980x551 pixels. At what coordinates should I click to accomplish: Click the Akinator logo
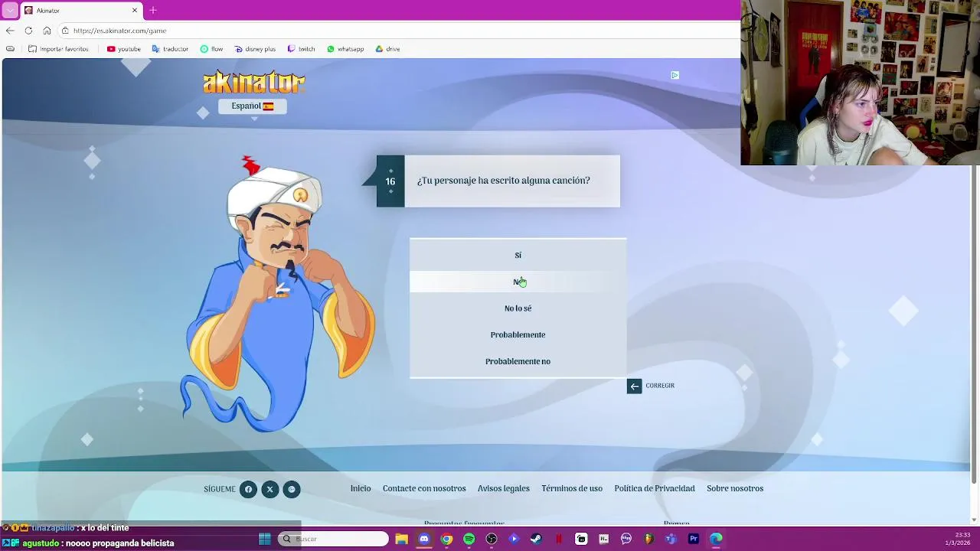click(254, 82)
